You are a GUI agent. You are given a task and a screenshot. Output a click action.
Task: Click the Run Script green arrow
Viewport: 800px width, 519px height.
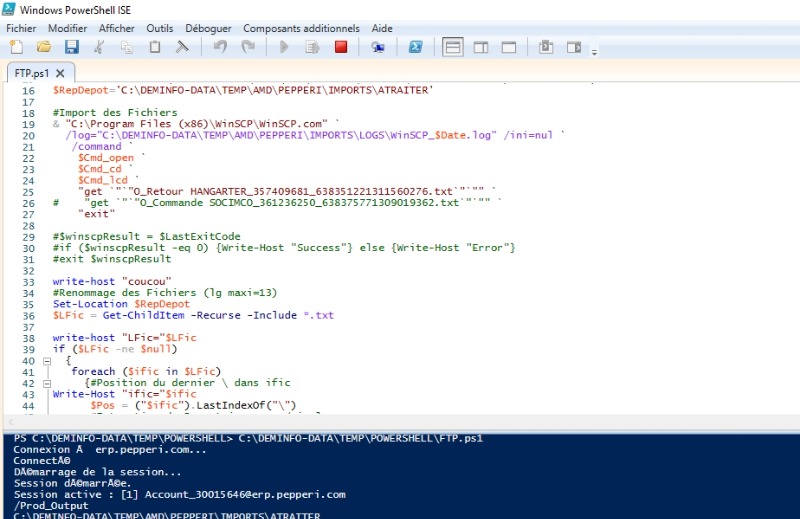(285, 47)
